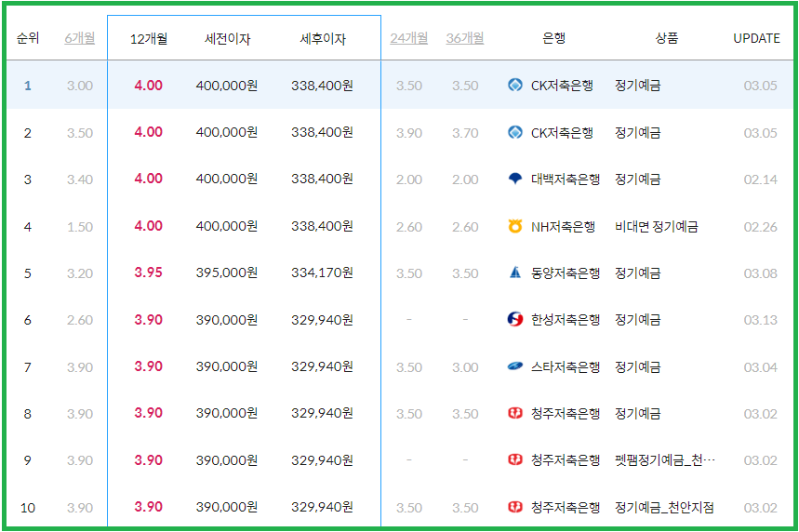
Task: Click the 상품 column header
Action: pyautogui.click(x=667, y=38)
